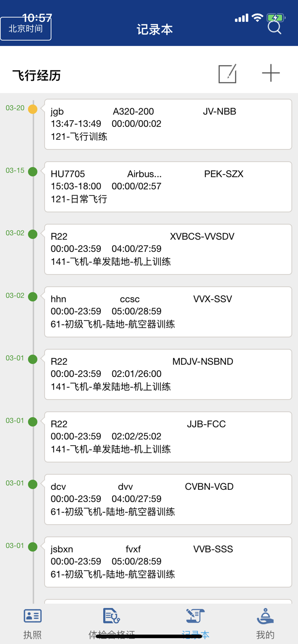Open the HU7705 PEK-SZX flight record
The width and height of the screenshot is (298, 644).
click(168, 187)
